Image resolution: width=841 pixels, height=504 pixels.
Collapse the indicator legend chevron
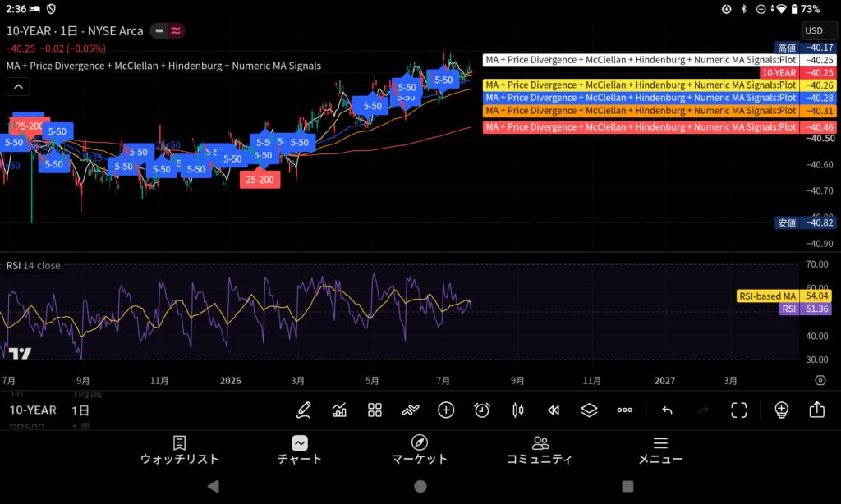(18, 86)
